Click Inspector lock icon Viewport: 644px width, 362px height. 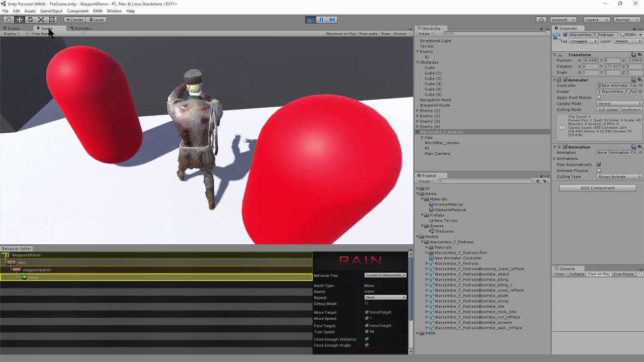tap(635, 29)
